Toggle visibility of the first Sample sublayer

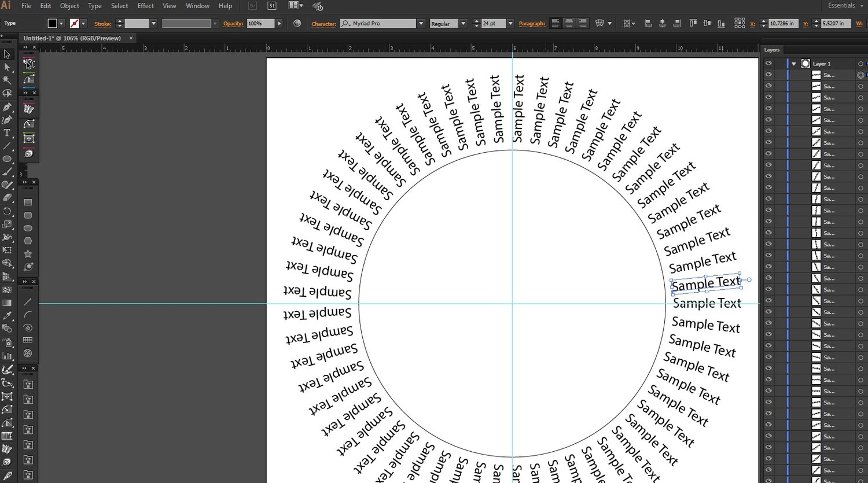[768, 75]
